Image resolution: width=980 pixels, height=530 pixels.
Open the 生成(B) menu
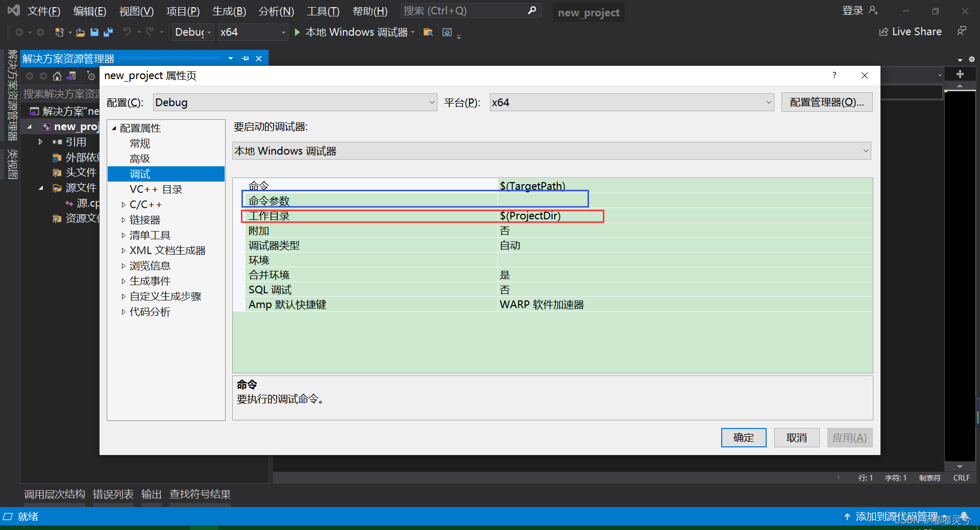pyautogui.click(x=229, y=11)
